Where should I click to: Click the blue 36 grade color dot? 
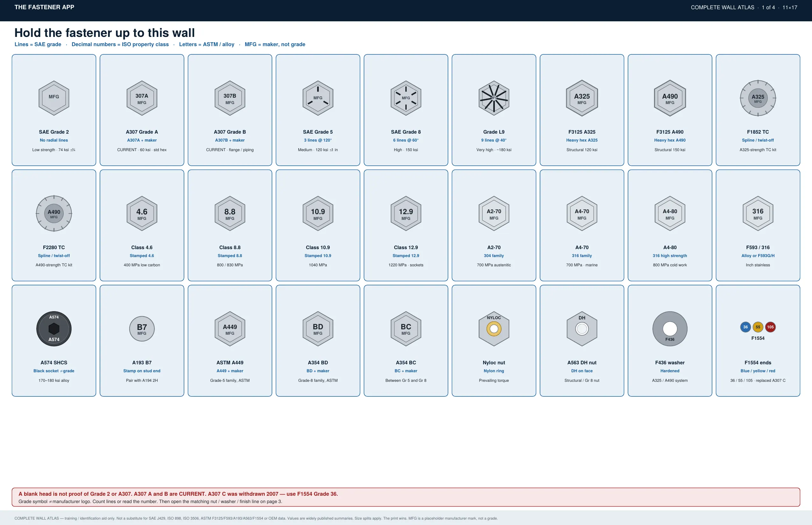point(745,327)
